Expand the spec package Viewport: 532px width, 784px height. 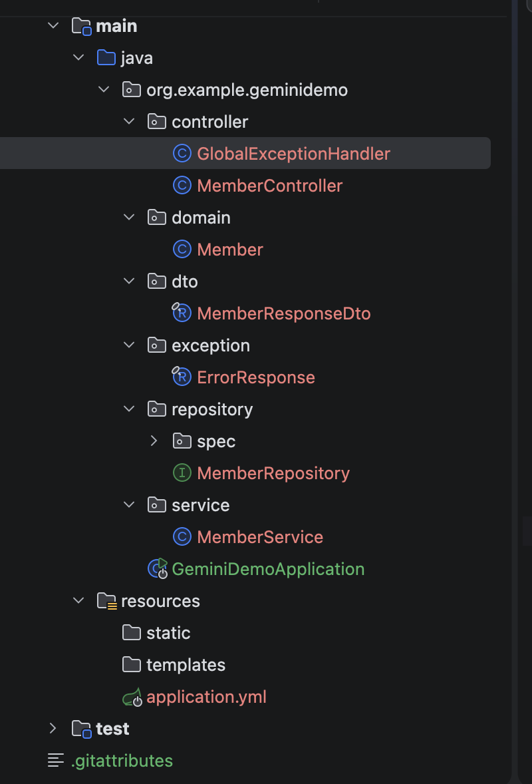click(154, 441)
